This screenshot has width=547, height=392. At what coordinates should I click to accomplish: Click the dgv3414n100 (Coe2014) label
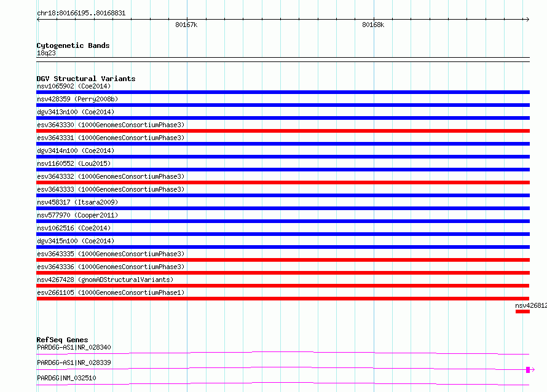click(x=76, y=151)
